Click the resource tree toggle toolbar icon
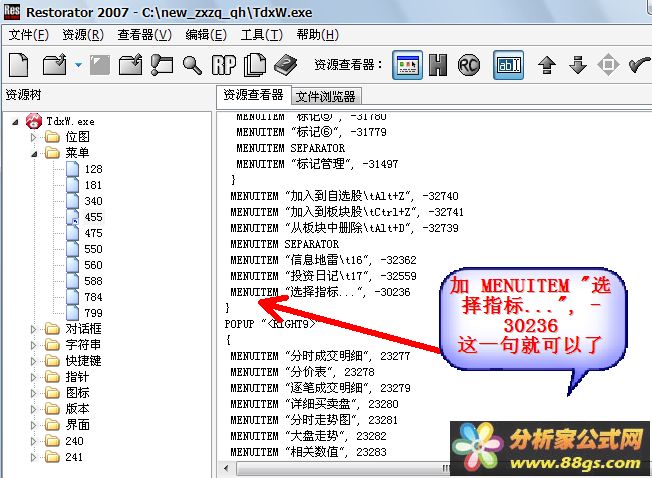652x478 pixels. [162, 65]
